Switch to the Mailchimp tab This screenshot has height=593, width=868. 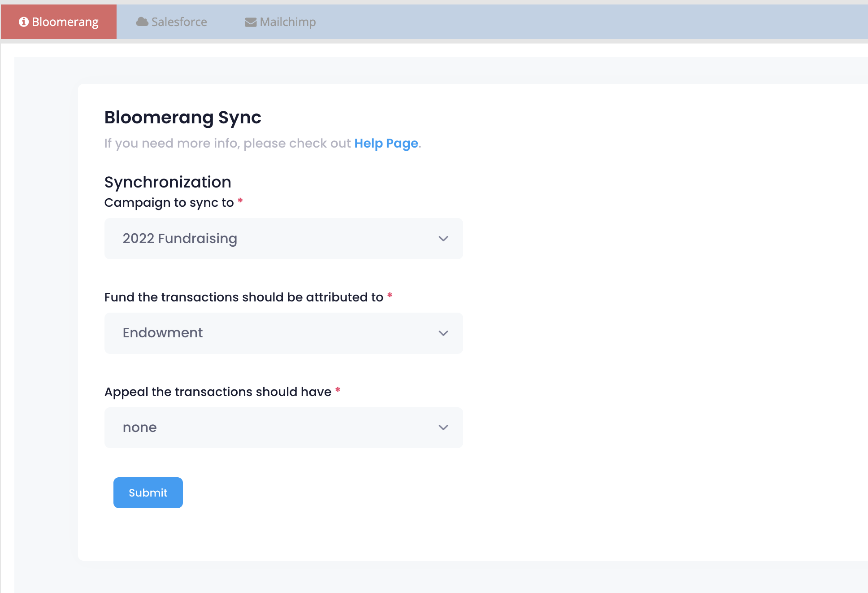(x=281, y=22)
